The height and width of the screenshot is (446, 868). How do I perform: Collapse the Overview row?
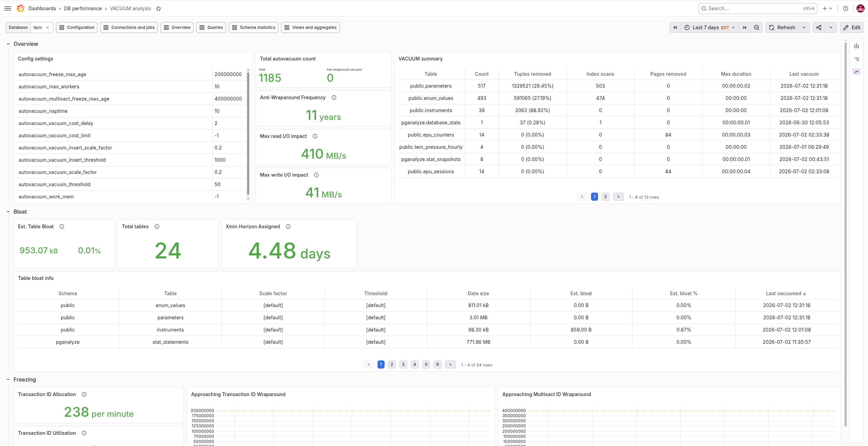pos(8,44)
